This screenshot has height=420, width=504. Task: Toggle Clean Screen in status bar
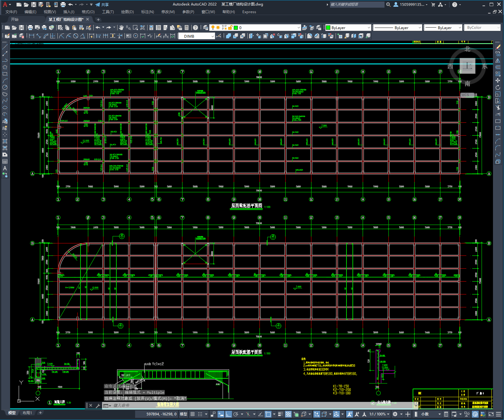click(x=491, y=414)
